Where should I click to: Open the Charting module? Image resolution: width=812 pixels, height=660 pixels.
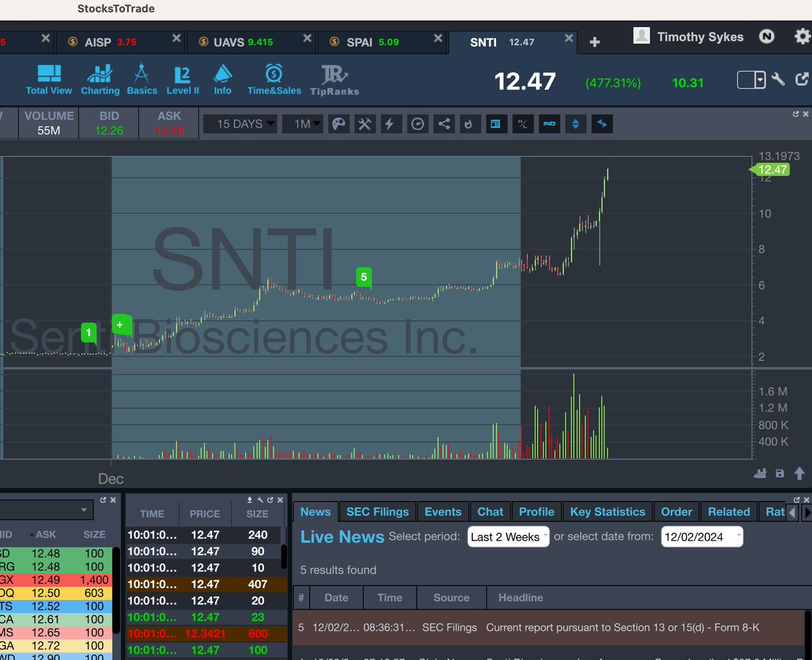(100, 80)
